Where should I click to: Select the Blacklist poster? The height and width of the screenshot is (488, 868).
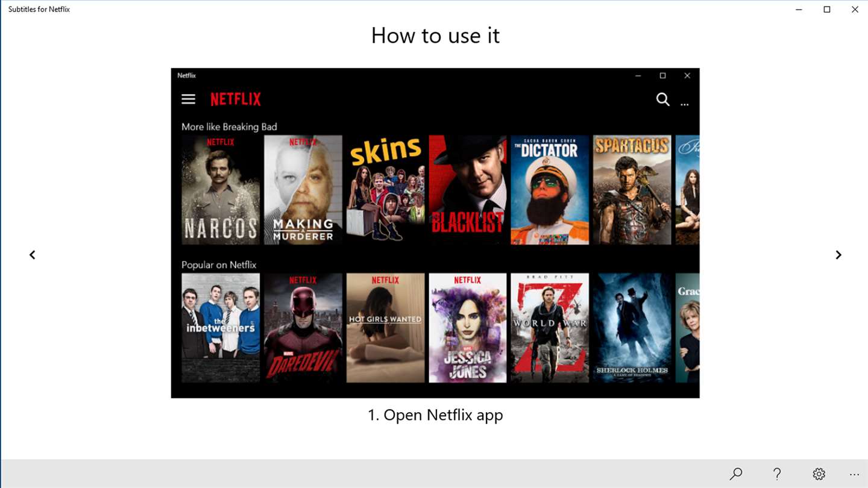pyautogui.click(x=468, y=190)
